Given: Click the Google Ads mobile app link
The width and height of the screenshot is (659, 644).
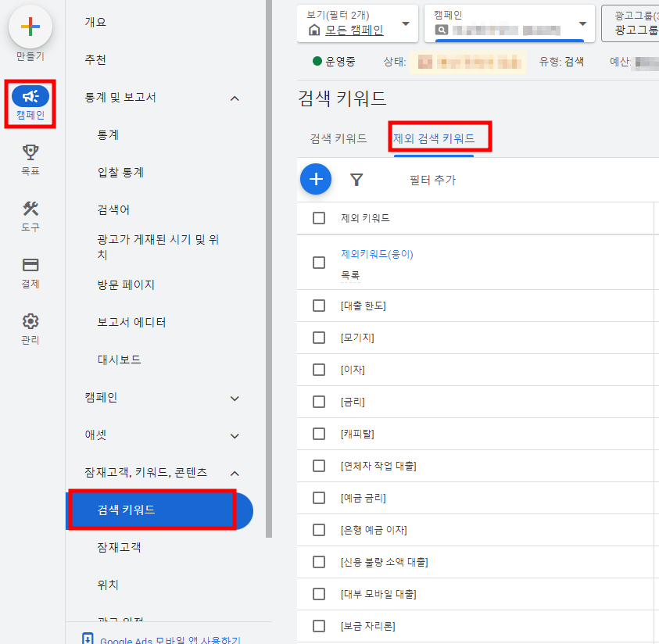Looking at the screenshot, I should pos(170,640).
